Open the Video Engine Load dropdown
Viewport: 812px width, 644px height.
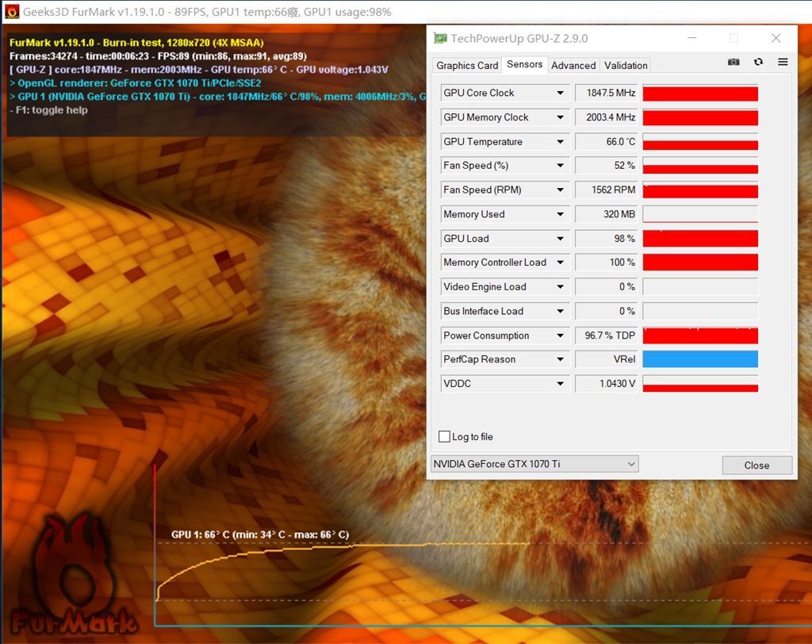click(x=560, y=286)
